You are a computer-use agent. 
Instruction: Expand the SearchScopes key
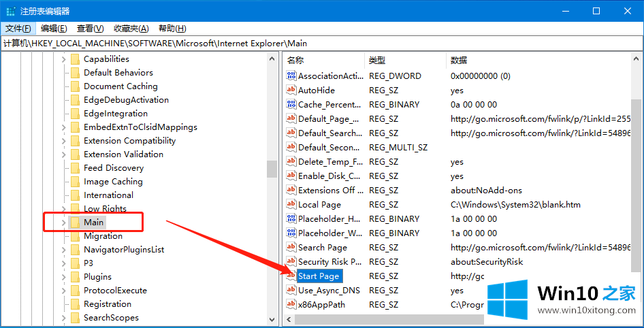tap(64, 318)
